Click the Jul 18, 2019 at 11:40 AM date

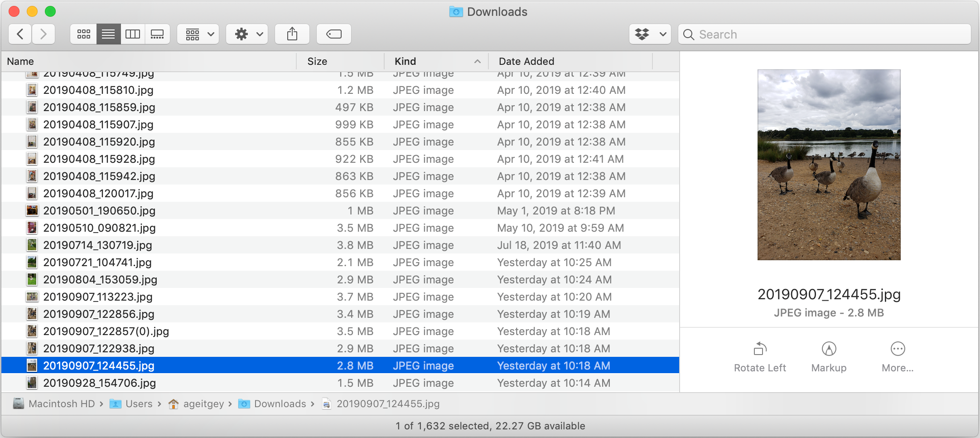point(559,245)
